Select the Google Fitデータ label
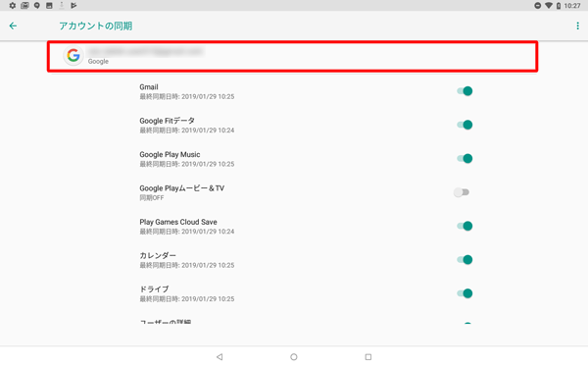The image size is (588, 368). point(167,121)
